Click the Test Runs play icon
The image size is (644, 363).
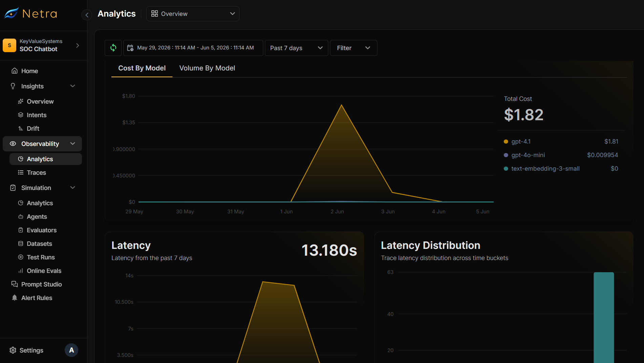[21, 257]
